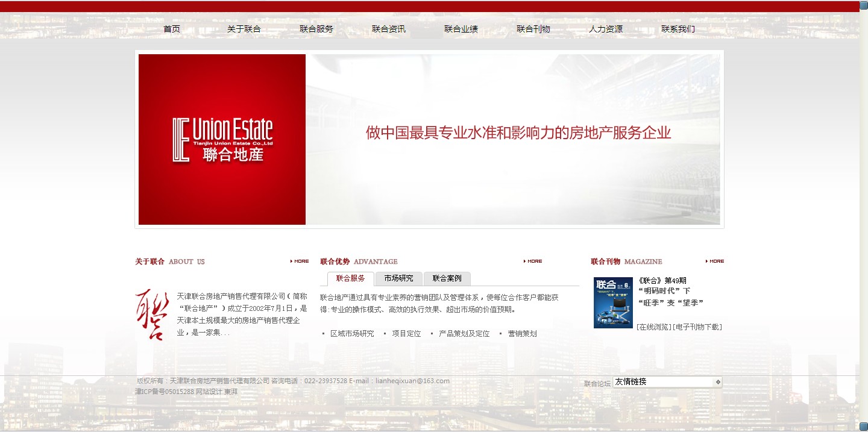This screenshot has height=432, width=868.
Task: Open 《联合》第49期 magazine title
Action: (x=661, y=281)
